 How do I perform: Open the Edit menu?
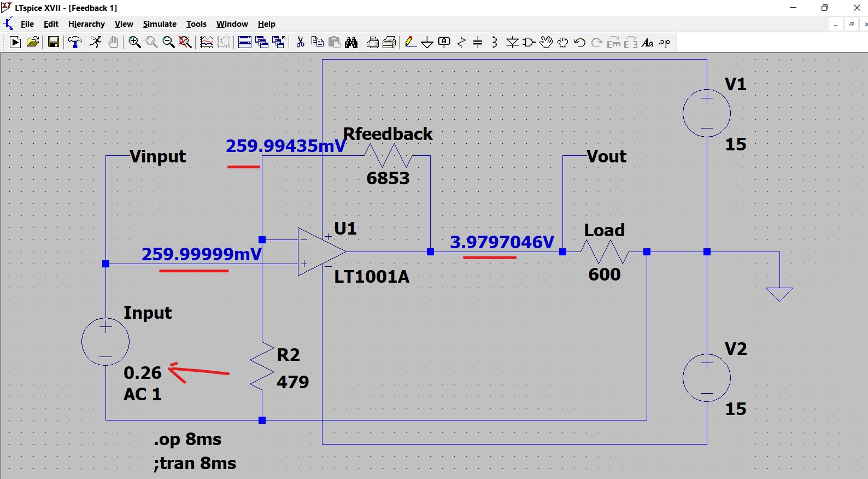tap(51, 24)
